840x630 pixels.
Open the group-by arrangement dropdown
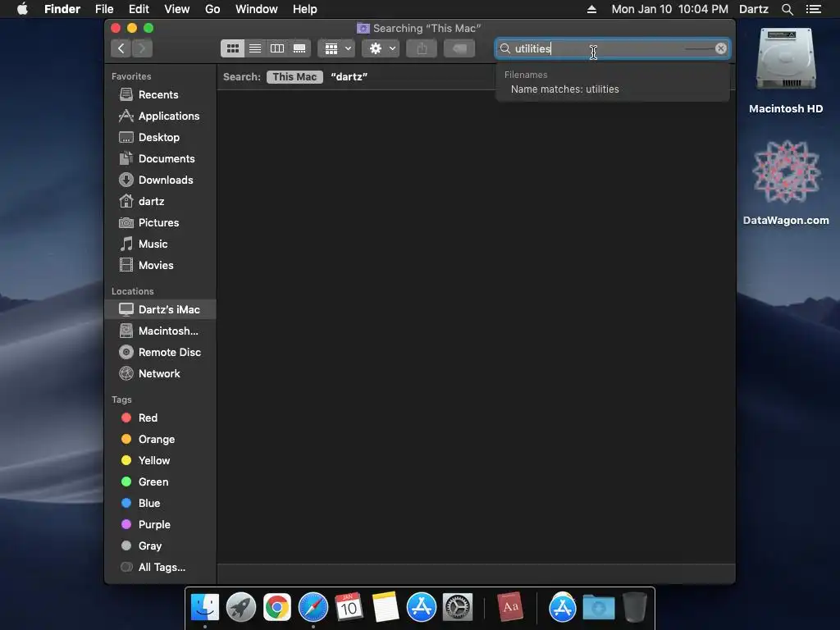tap(336, 48)
